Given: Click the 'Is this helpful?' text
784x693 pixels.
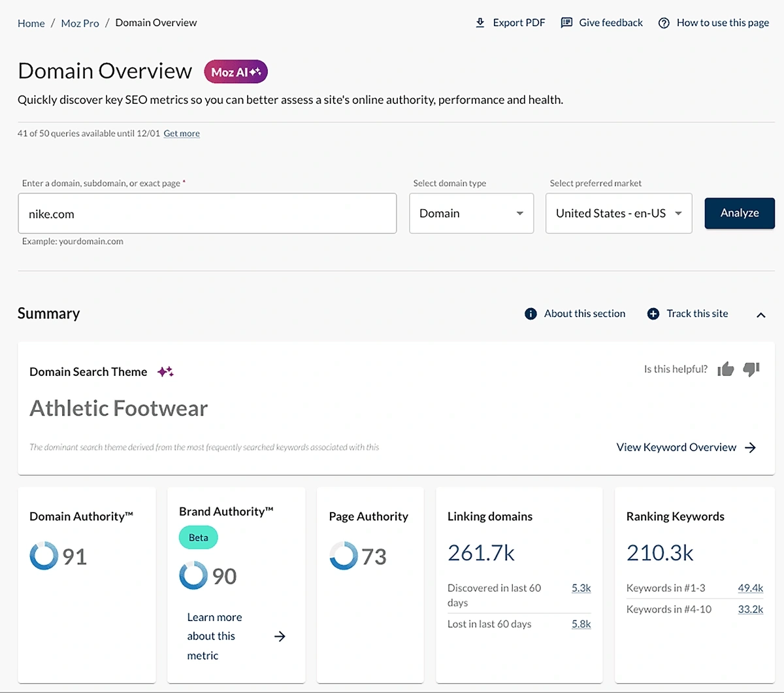Looking at the screenshot, I should [x=676, y=369].
